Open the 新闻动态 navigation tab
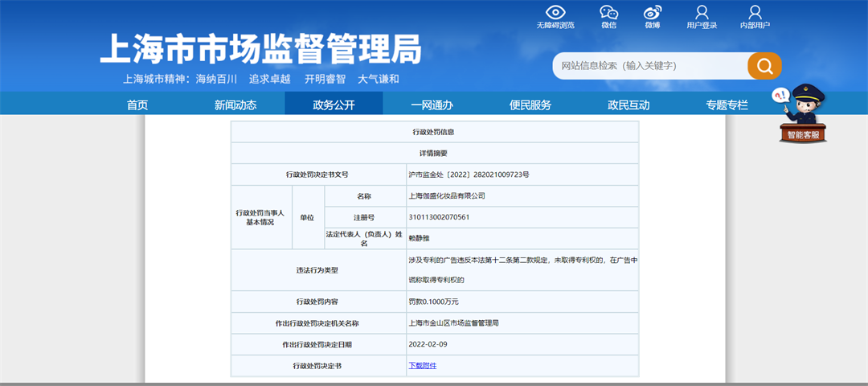This screenshot has height=386, width=868. coord(235,105)
